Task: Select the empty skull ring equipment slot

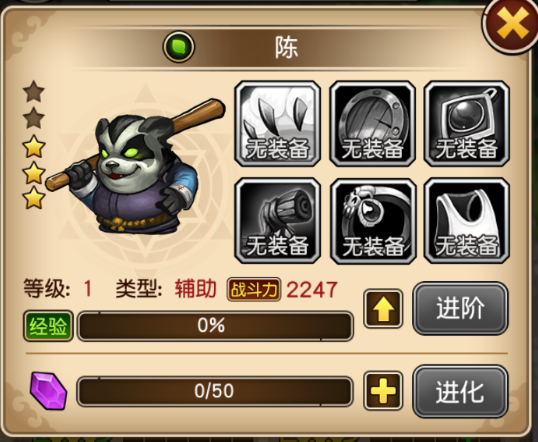Action: [373, 221]
